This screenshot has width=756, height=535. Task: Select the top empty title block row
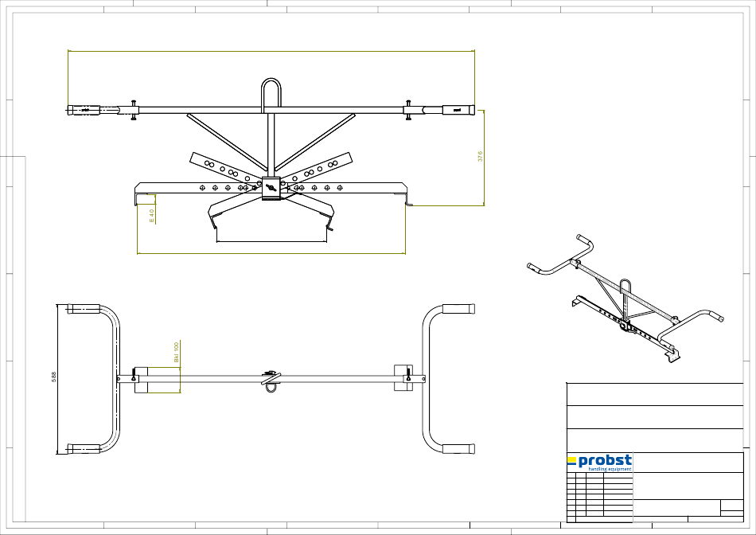(x=654, y=395)
